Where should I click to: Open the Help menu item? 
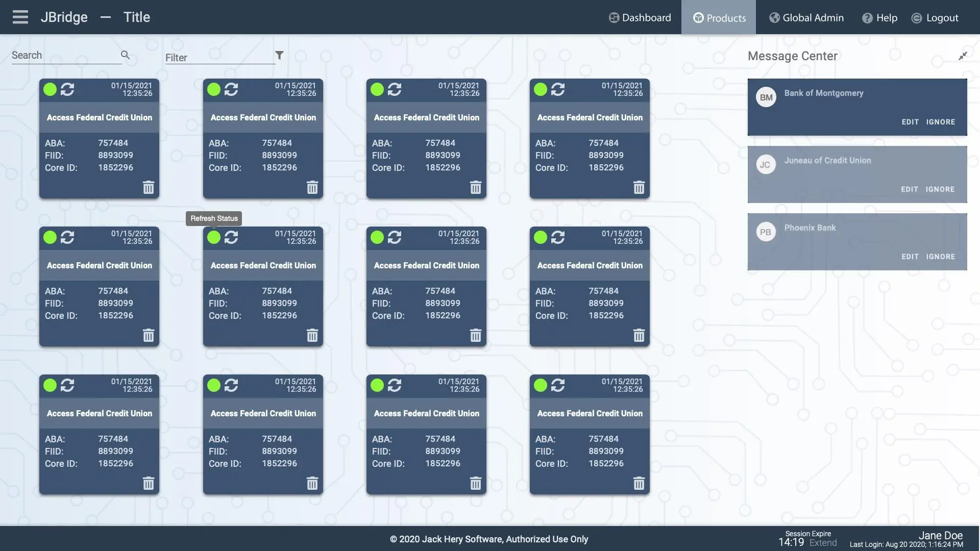click(x=879, y=17)
